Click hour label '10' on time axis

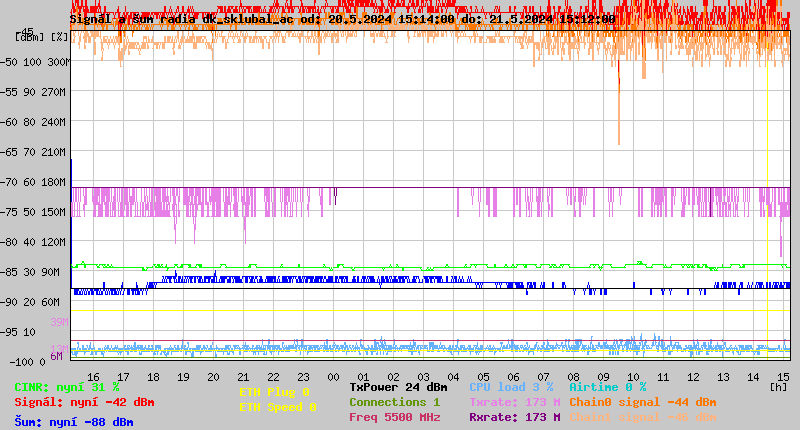point(633,377)
